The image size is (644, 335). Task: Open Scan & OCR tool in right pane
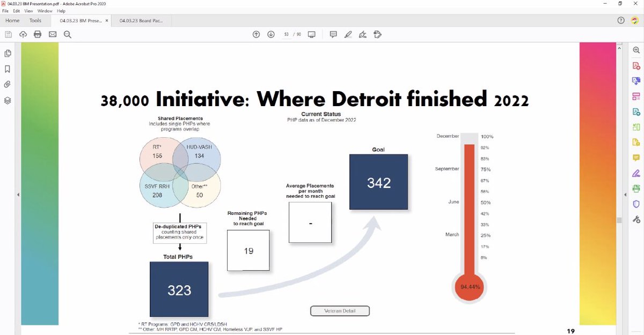coord(636,188)
